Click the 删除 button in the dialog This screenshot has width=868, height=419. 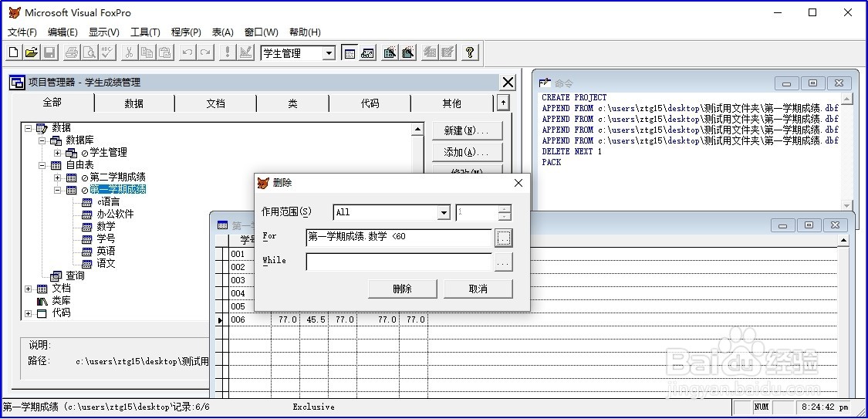coord(403,289)
